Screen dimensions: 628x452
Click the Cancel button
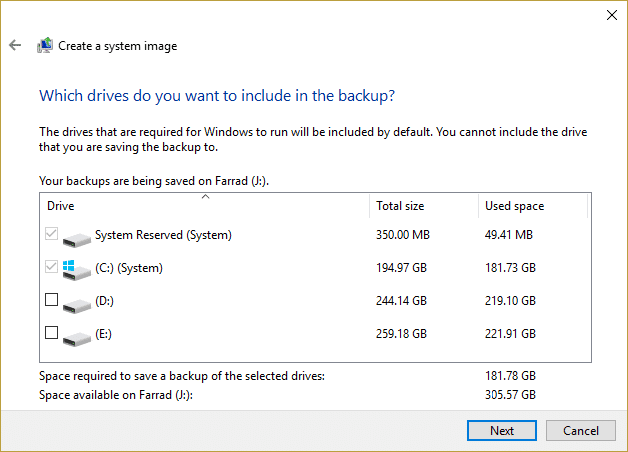click(x=581, y=430)
